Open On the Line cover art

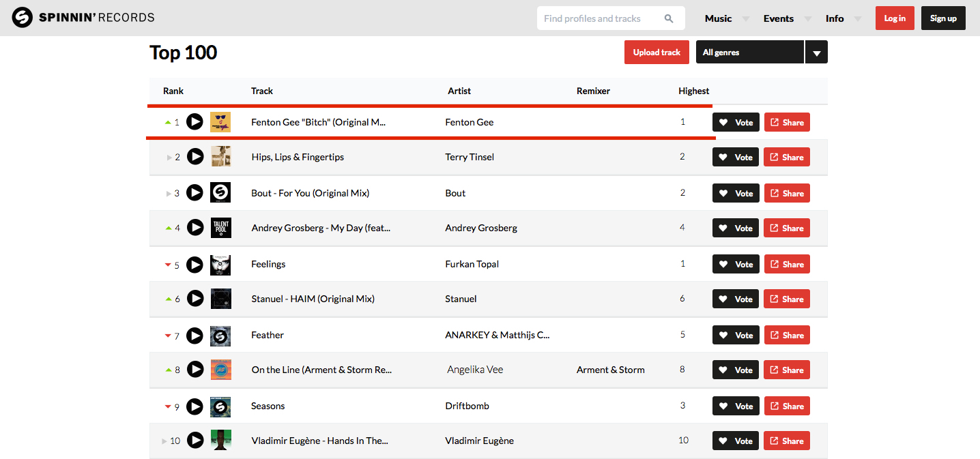tap(220, 370)
